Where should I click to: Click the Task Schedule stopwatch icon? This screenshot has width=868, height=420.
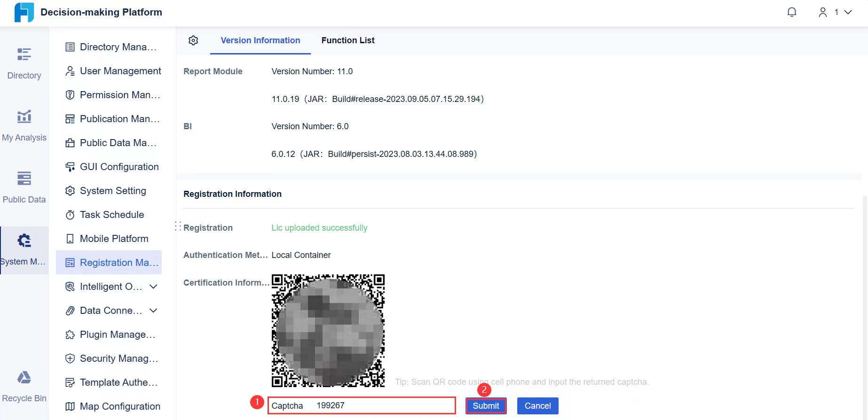(70, 215)
